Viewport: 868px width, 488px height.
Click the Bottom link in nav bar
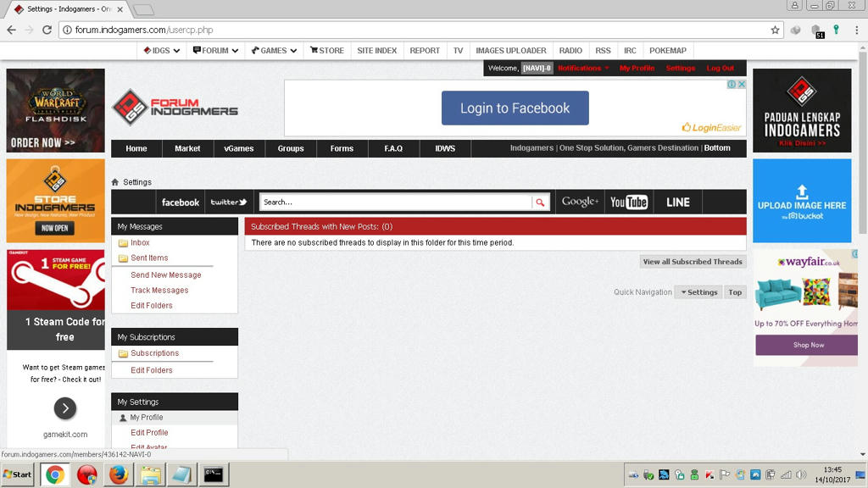[x=717, y=147]
